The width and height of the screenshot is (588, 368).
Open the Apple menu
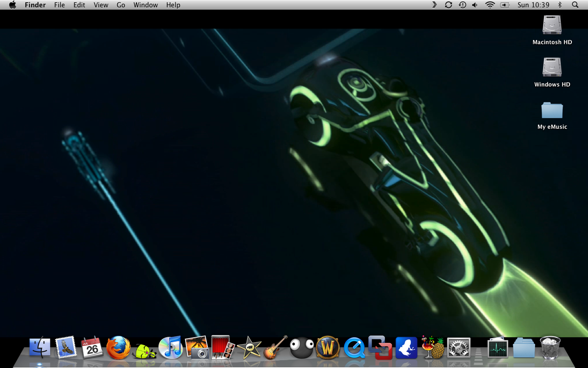[12, 5]
